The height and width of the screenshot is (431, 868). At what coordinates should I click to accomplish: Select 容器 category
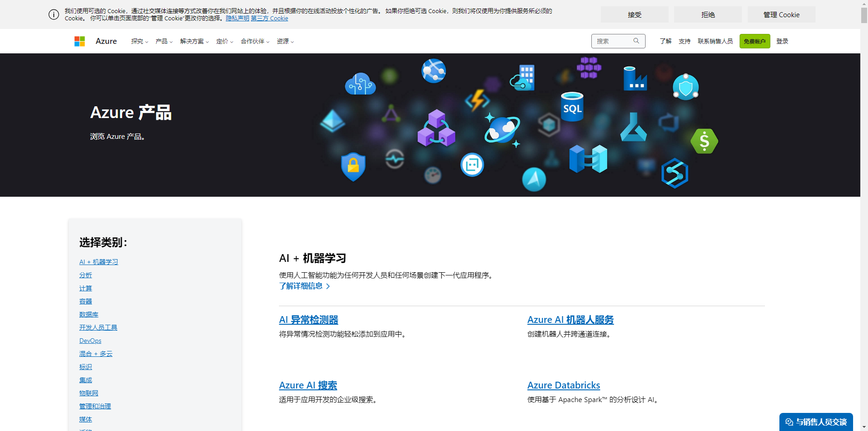tap(85, 301)
